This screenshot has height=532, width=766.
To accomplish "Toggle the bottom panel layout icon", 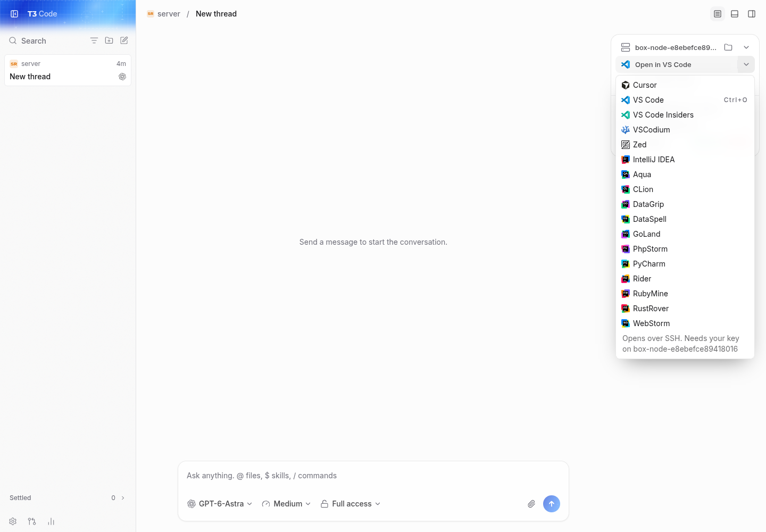I will point(735,14).
